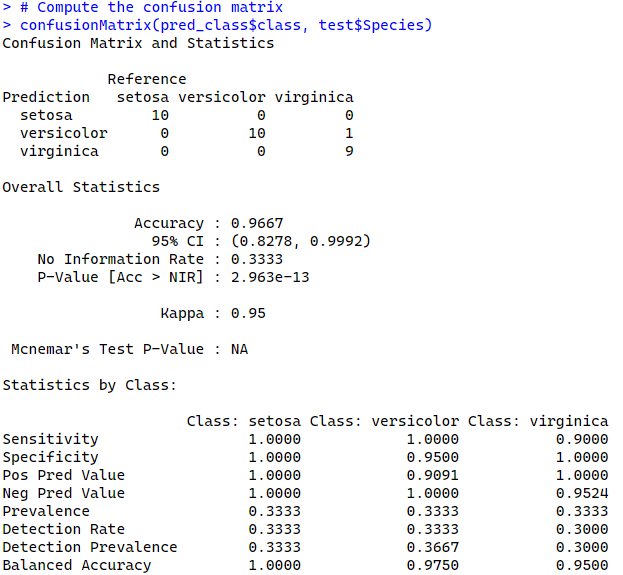Click the P-Value 2.963e-13

270,277
